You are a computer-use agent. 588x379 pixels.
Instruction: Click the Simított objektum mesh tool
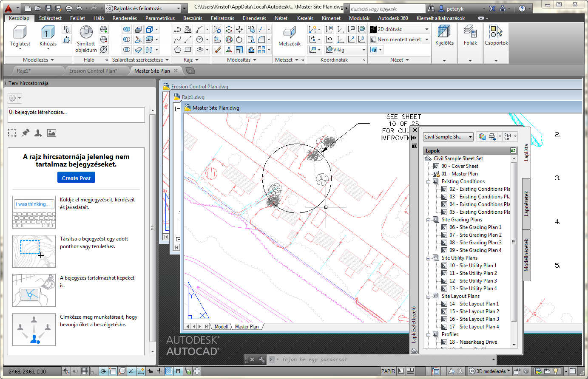(x=86, y=39)
